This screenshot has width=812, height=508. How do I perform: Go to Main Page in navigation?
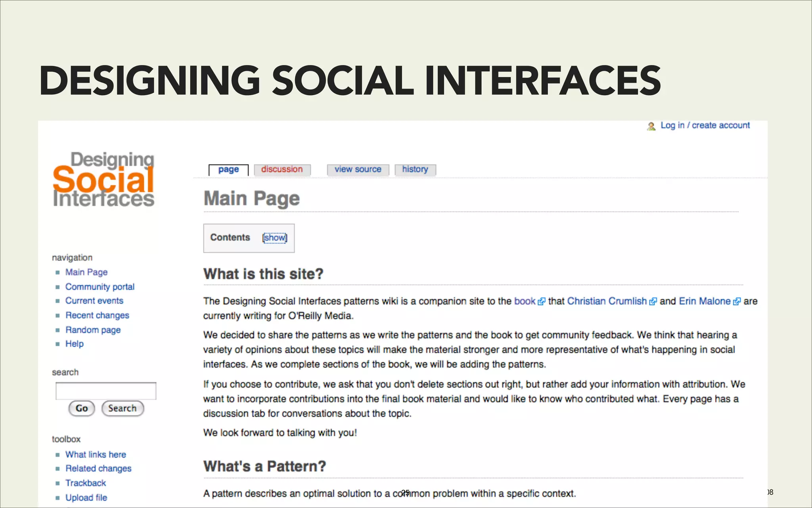pos(86,272)
